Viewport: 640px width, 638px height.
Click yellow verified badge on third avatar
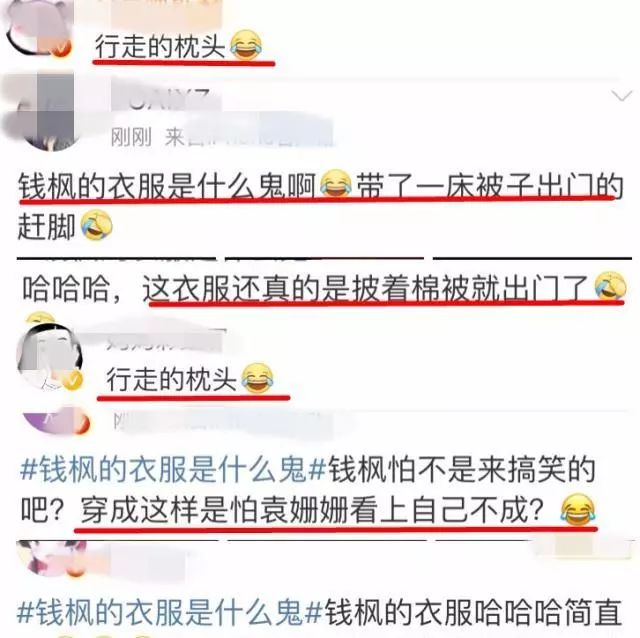(72, 380)
